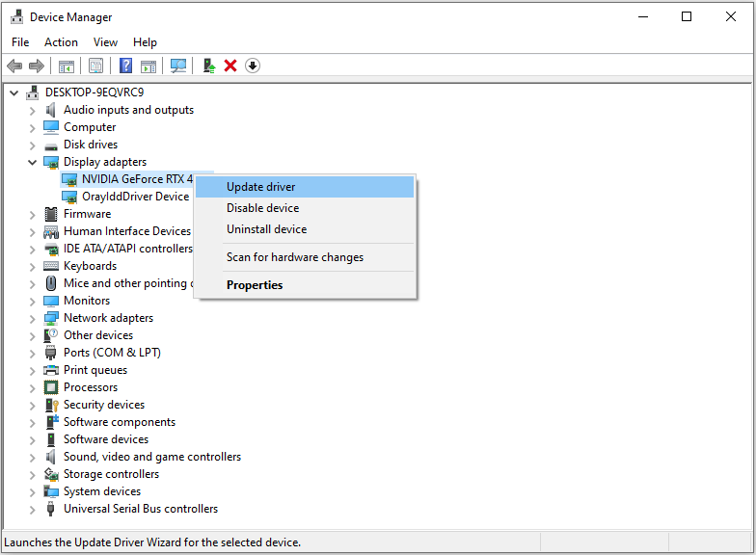Image resolution: width=756 pixels, height=555 pixels.
Task: Click Uninstall device menu entry
Action: [266, 229]
